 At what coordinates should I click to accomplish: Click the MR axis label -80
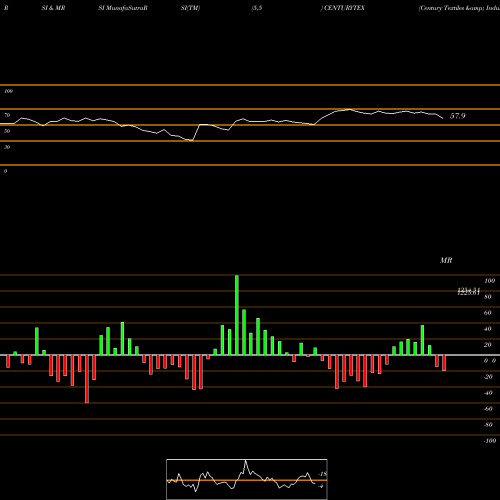pyautogui.click(x=488, y=425)
